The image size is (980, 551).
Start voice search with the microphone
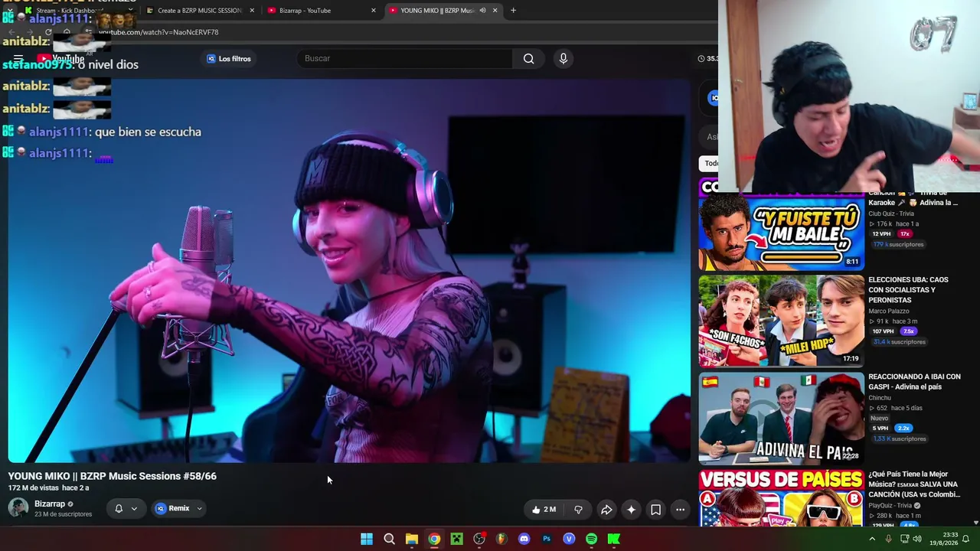coord(563,59)
